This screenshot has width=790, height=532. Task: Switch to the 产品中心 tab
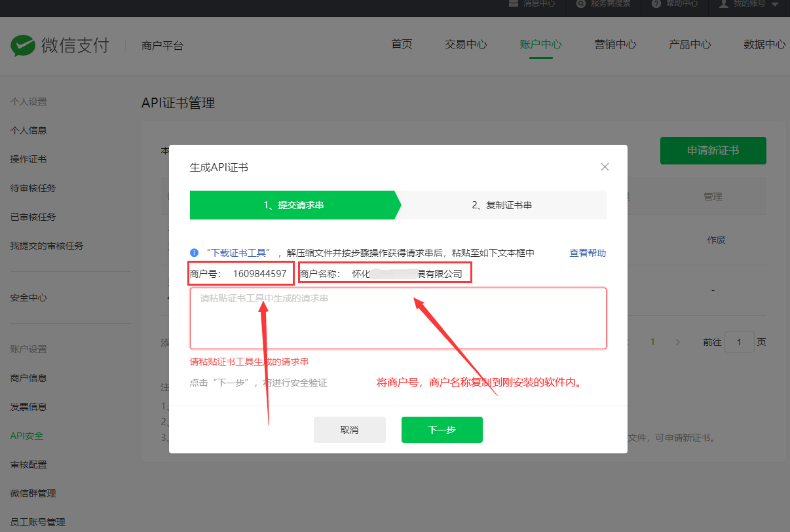(690, 45)
